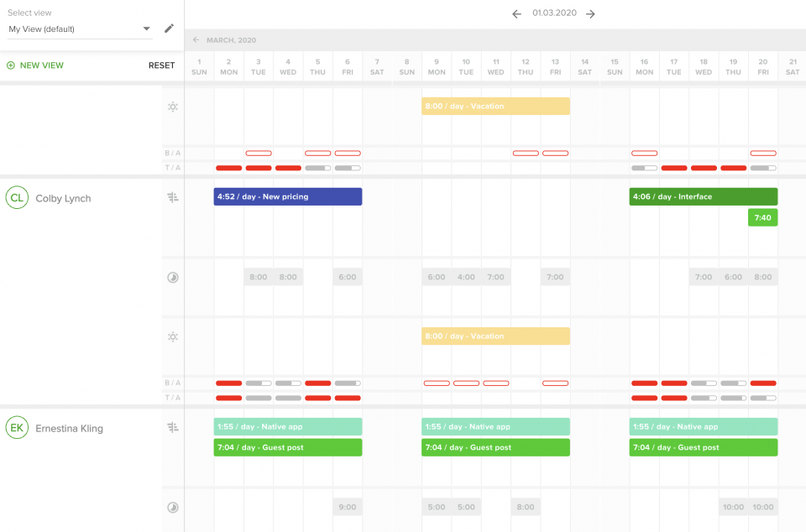Click back arrow beside MARCH, 2020

(x=196, y=39)
